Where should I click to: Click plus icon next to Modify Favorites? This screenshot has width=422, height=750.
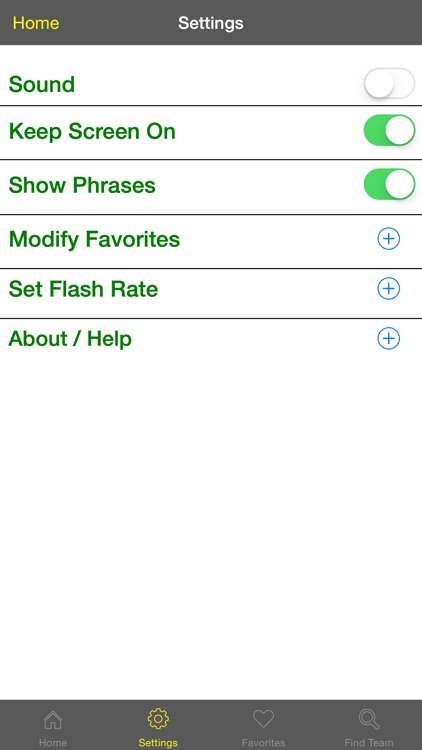(x=389, y=239)
